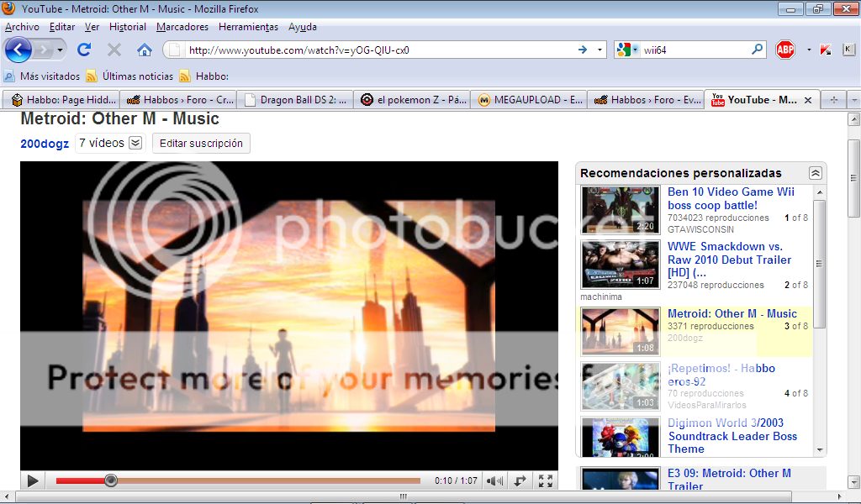Open the Marcadores menu

pyautogui.click(x=182, y=27)
